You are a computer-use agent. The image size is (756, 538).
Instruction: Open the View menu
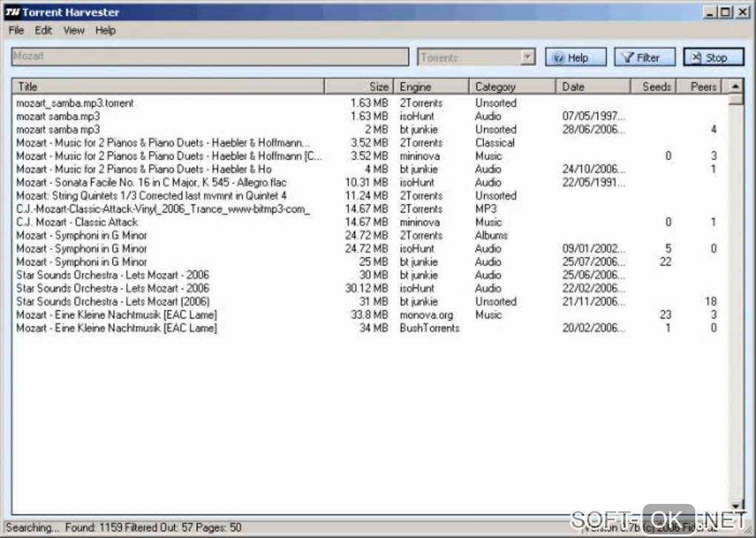pos(74,30)
